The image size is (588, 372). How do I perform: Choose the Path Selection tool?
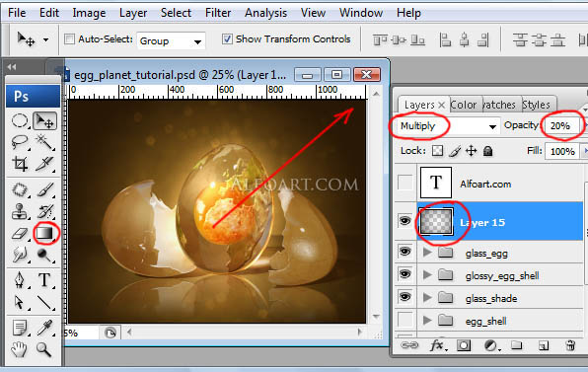point(20,302)
